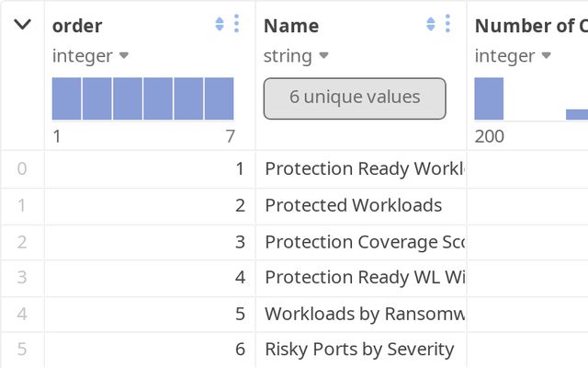Sort the order column
588x368 pixels.
pos(220,25)
